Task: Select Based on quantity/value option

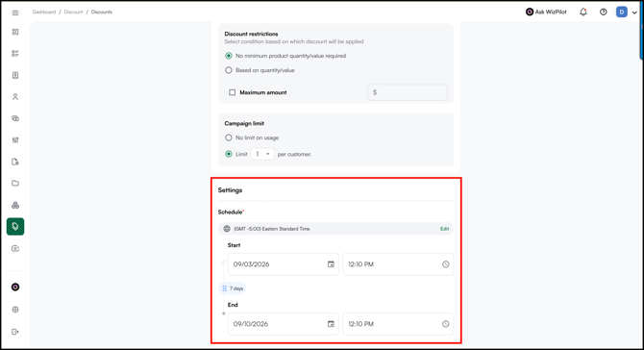Action: point(229,70)
